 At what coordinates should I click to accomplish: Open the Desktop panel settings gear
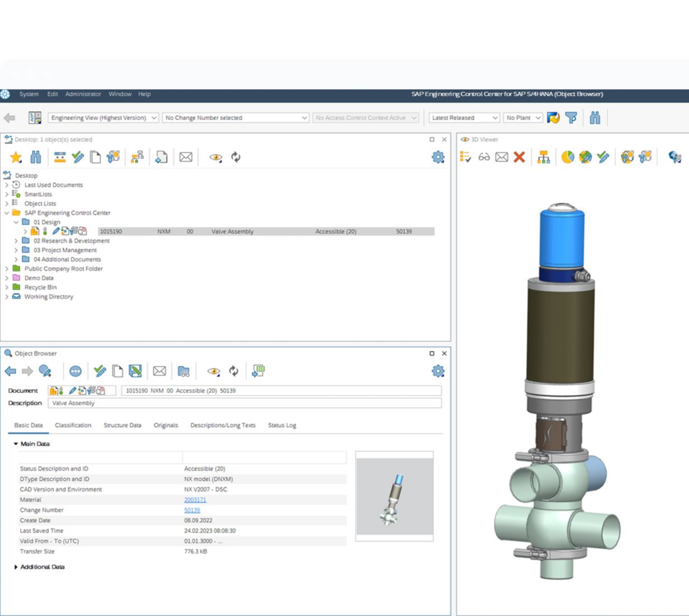click(x=438, y=157)
